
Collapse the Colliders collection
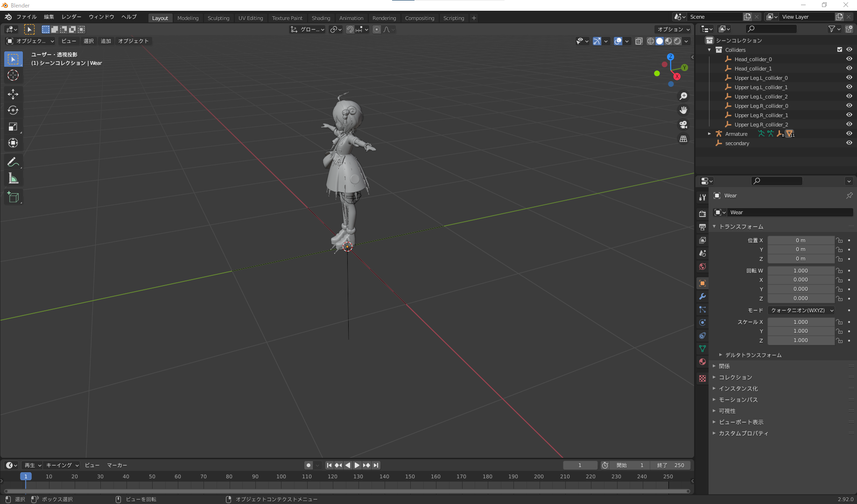tap(709, 50)
